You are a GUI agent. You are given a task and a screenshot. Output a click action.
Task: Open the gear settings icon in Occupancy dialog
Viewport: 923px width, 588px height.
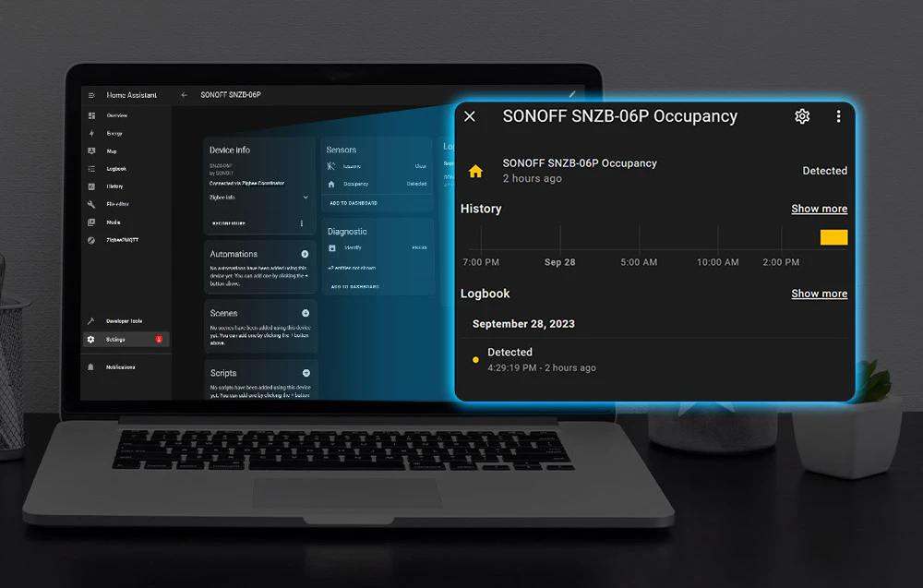click(x=802, y=116)
